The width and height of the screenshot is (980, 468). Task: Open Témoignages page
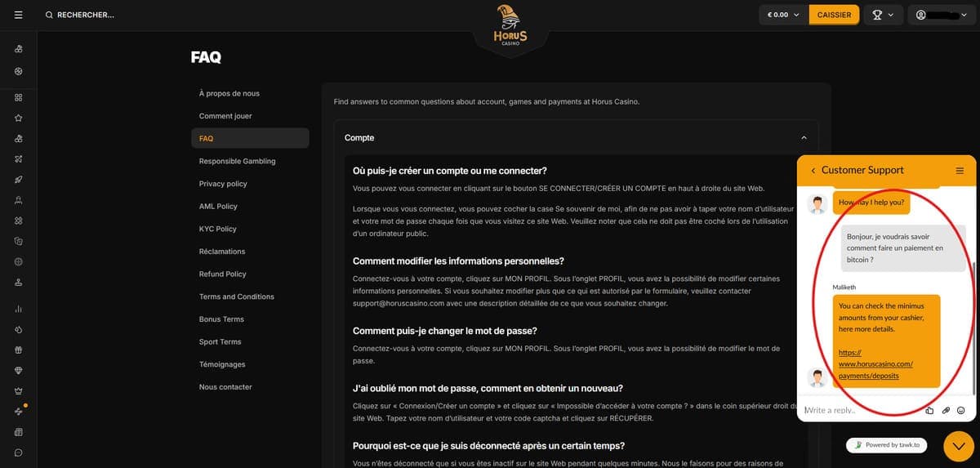point(222,364)
